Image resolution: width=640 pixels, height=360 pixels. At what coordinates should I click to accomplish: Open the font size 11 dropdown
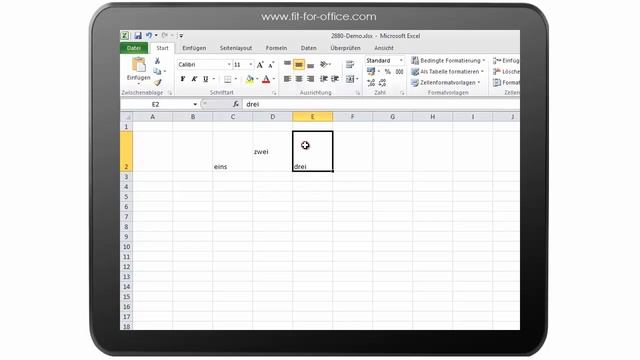coord(251,65)
